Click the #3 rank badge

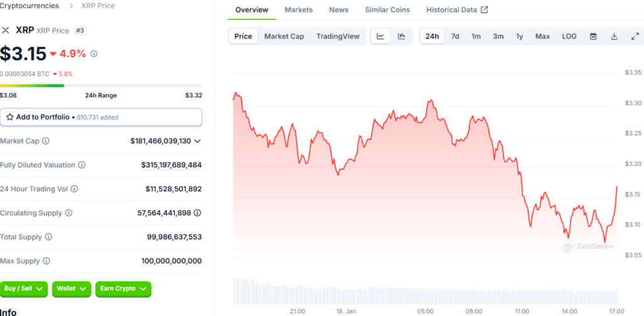click(80, 30)
